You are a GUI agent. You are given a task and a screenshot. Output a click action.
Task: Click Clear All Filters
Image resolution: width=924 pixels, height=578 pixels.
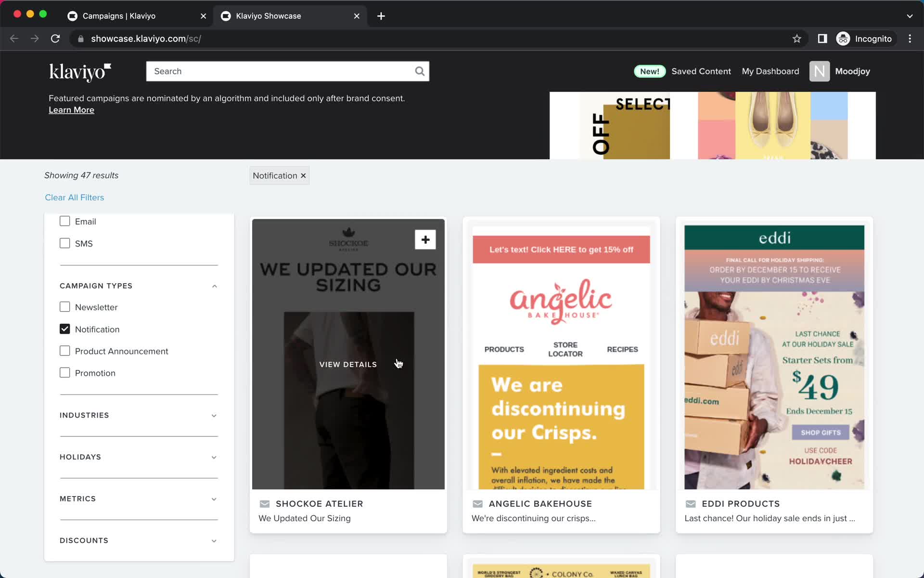point(74,197)
